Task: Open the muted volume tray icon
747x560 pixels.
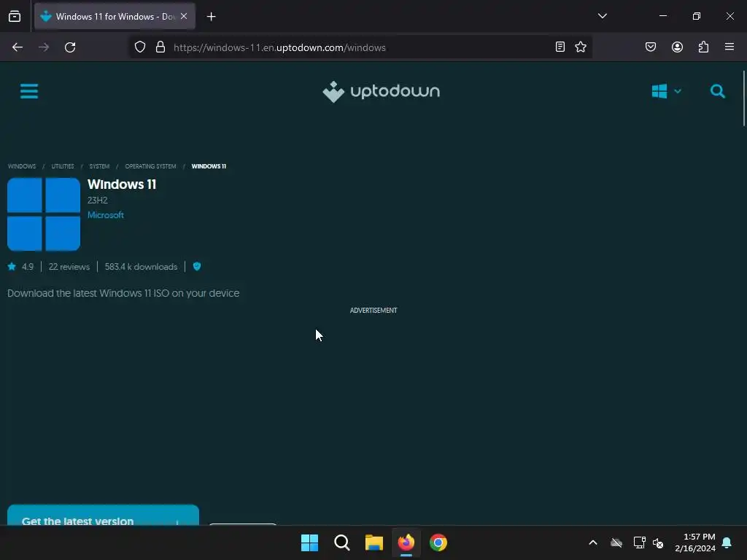Action: 659,542
